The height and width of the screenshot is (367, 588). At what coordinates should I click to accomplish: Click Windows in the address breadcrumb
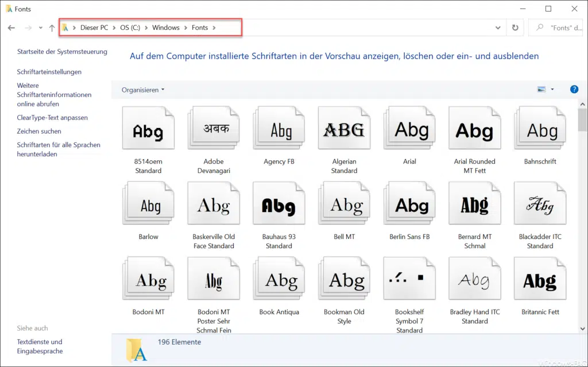point(165,28)
